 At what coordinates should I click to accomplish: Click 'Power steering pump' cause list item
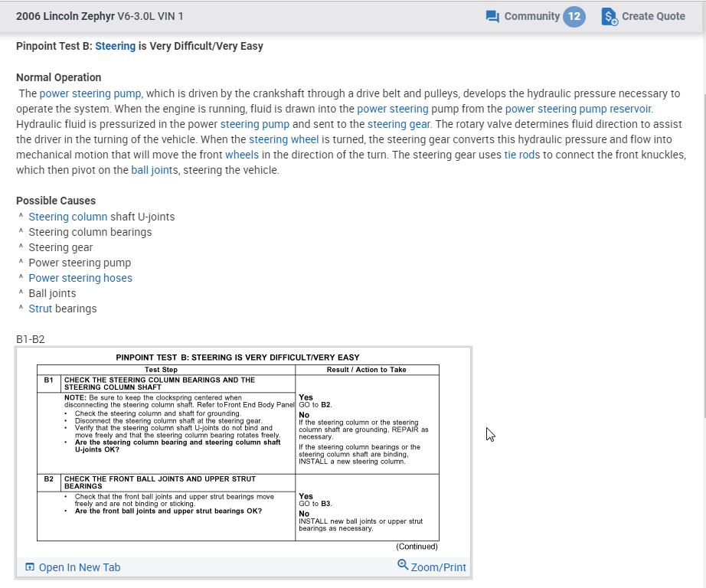tap(80, 263)
